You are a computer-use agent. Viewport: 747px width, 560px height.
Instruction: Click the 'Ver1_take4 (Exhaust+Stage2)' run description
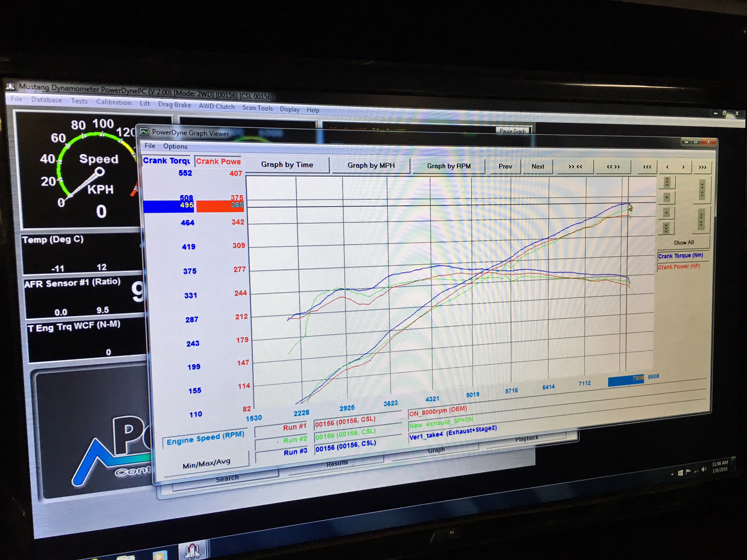tap(453, 433)
